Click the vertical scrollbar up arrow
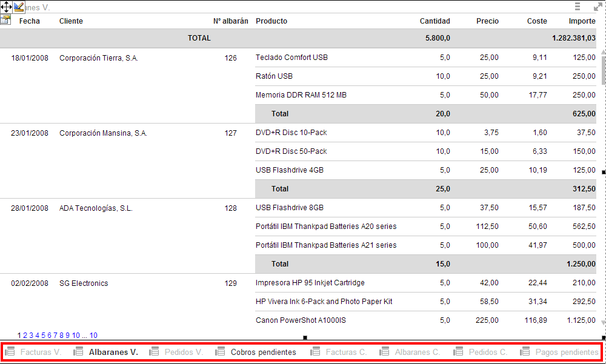 603,53
